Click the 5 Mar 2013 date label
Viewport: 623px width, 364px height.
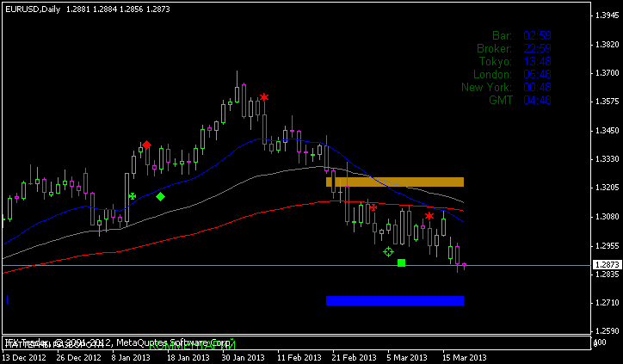click(x=406, y=356)
